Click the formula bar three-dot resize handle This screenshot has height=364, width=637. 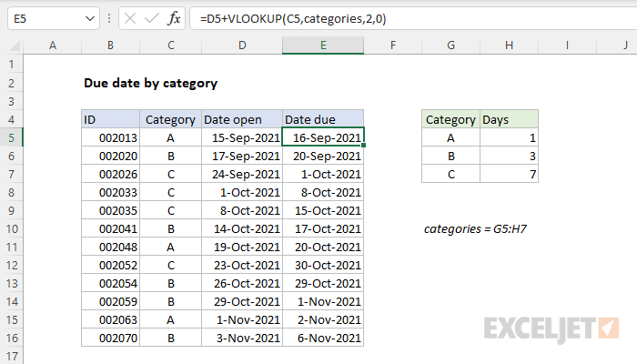[x=109, y=18]
